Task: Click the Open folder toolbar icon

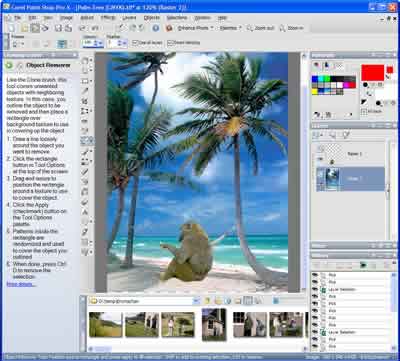Action: tap(25, 28)
